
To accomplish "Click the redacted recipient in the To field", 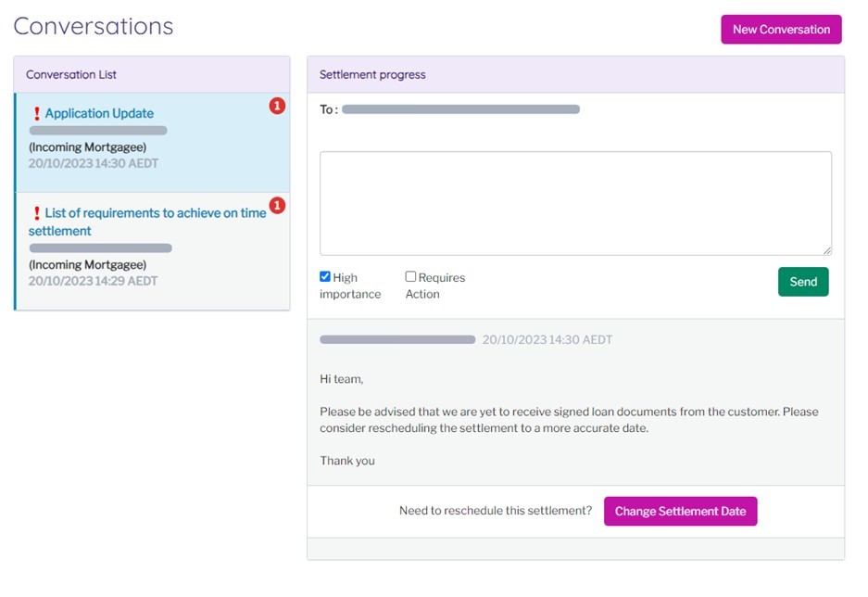I will (x=460, y=109).
